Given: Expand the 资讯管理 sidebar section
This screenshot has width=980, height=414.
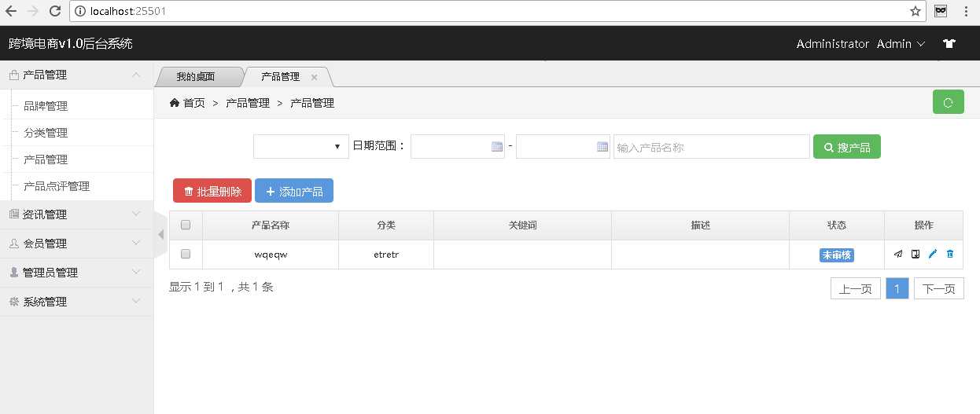Looking at the screenshot, I should pos(76,214).
